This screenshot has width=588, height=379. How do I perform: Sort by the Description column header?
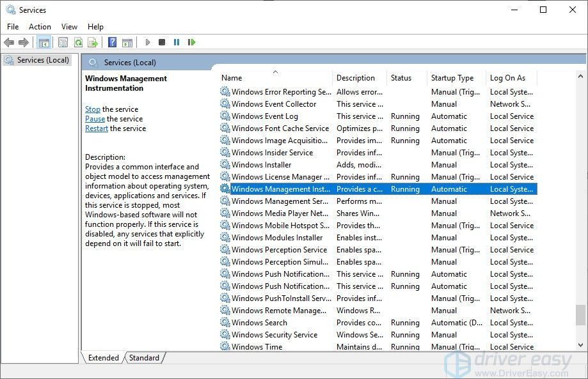(x=359, y=78)
